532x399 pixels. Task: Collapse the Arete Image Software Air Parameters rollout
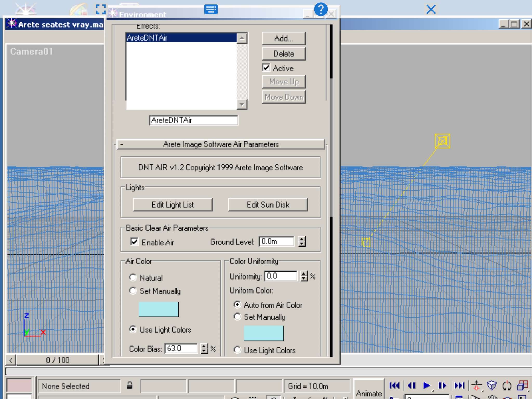coord(221,144)
